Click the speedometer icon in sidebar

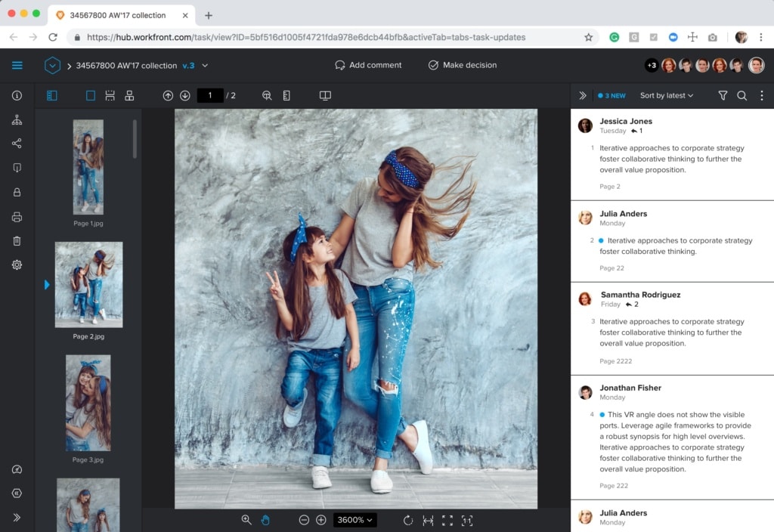[x=17, y=469]
